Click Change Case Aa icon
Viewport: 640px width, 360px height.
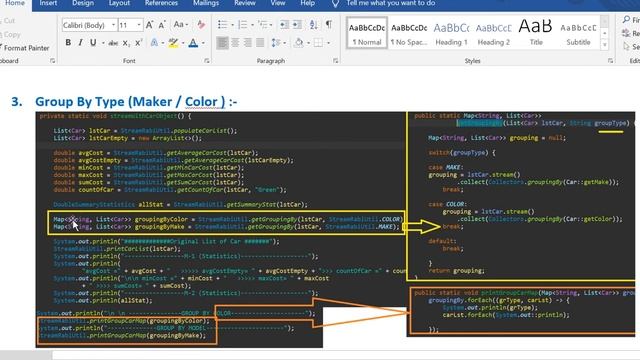[179, 24]
